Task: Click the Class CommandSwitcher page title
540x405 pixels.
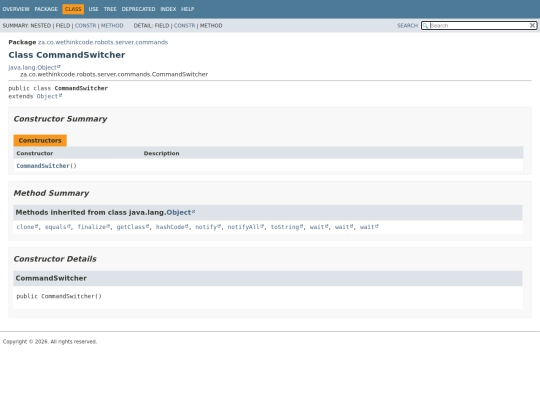Action: click(67, 55)
